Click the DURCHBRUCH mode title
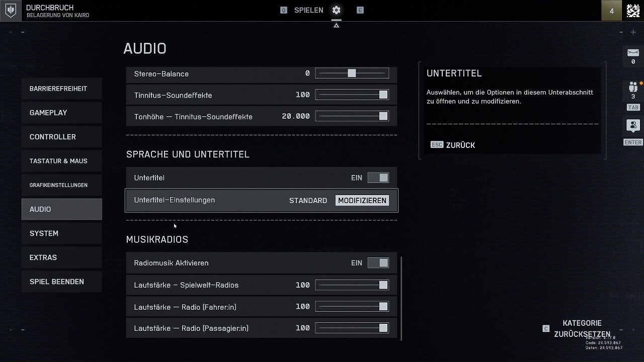 tap(50, 8)
